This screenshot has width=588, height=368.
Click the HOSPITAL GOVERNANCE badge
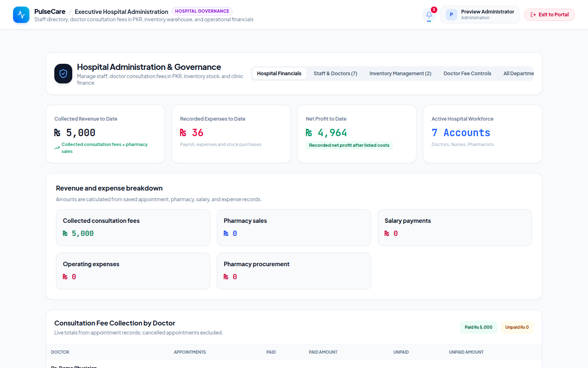202,11
